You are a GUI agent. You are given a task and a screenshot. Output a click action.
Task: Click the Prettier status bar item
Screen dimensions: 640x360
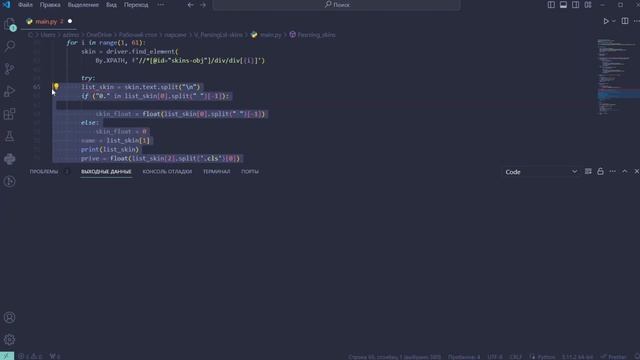point(613,356)
